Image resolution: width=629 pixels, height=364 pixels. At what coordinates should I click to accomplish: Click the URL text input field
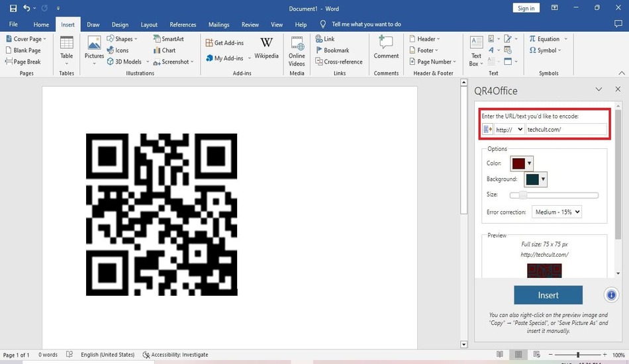565,130
